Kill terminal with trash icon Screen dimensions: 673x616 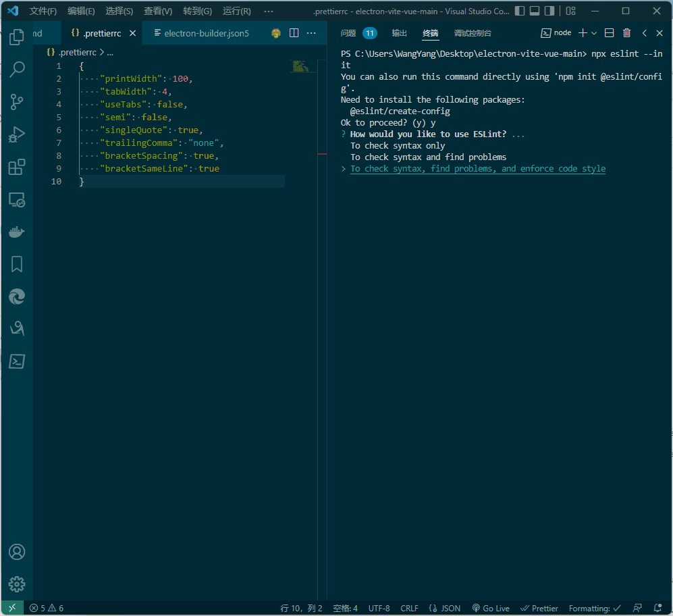[x=626, y=33]
